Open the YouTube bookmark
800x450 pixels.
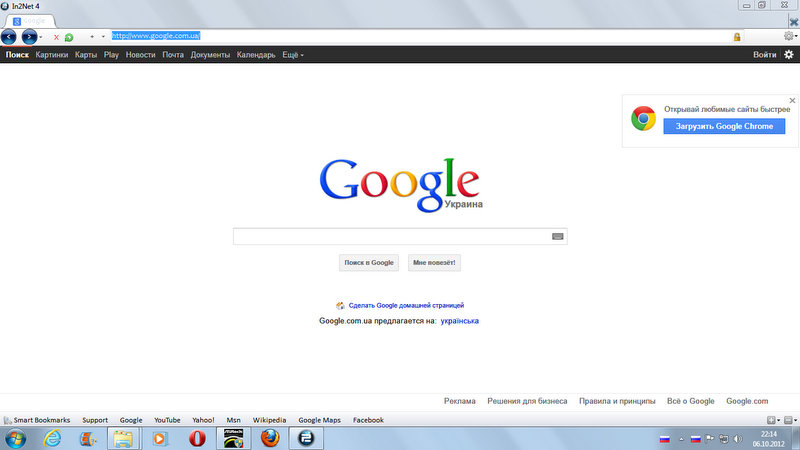(x=167, y=420)
